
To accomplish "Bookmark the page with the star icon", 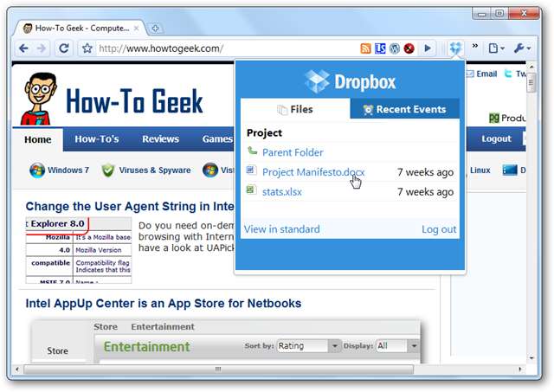I will coord(87,48).
